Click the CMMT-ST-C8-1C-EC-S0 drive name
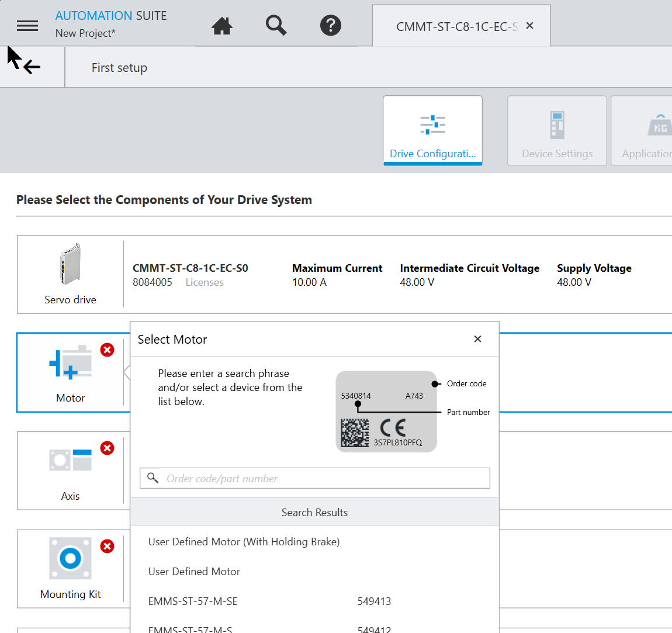The width and height of the screenshot is (672, 633). point(190,268)
